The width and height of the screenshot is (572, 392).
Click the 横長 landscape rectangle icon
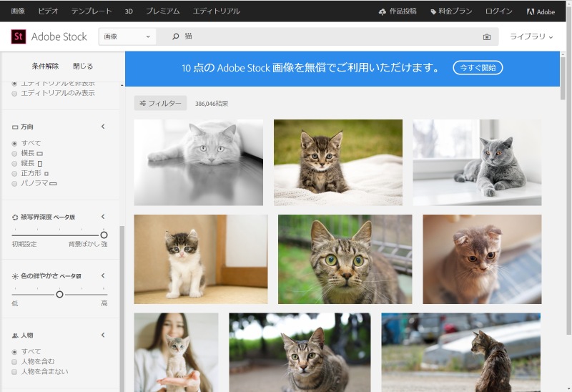(40, 154)
